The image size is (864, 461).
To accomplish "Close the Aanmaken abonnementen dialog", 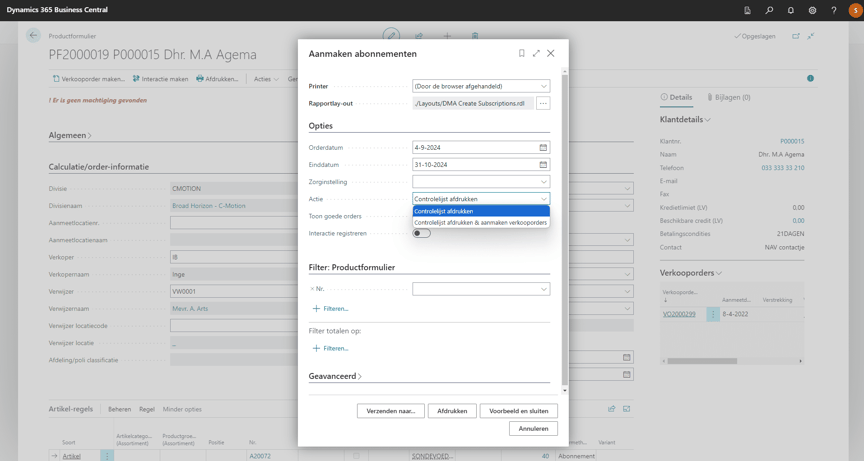I will pyautogui.click(x=550, y=53).
